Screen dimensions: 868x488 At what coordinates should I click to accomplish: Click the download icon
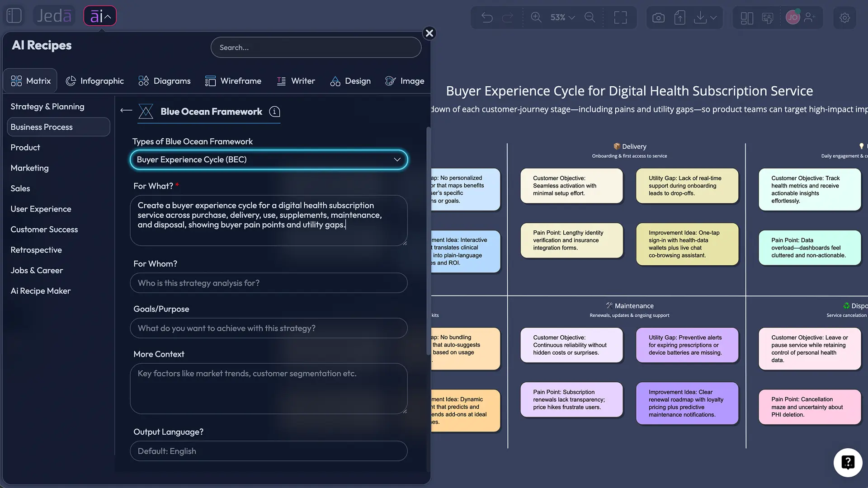(x=700, y=17)
